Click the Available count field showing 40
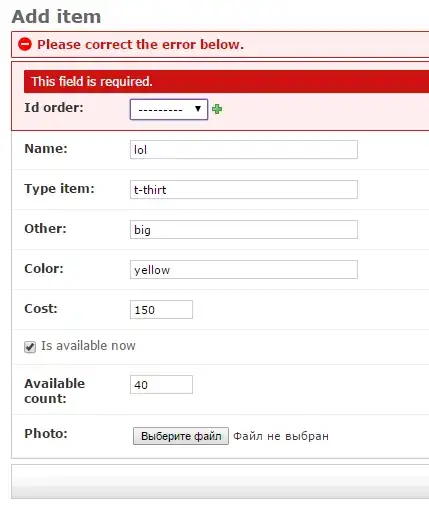The image size is (429, 509). [161, 384]
